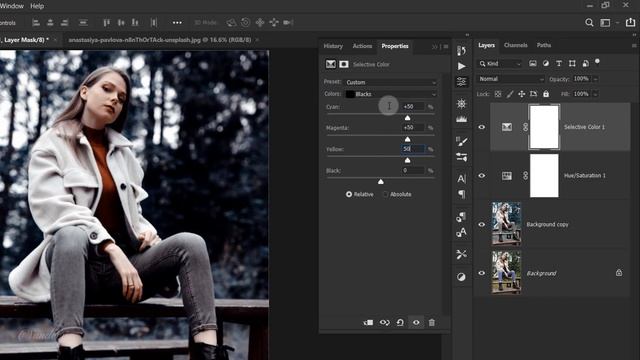Filter layers by adjustment layer icon
The height and width of the screenshot is (360, 640).
(546, 63)
